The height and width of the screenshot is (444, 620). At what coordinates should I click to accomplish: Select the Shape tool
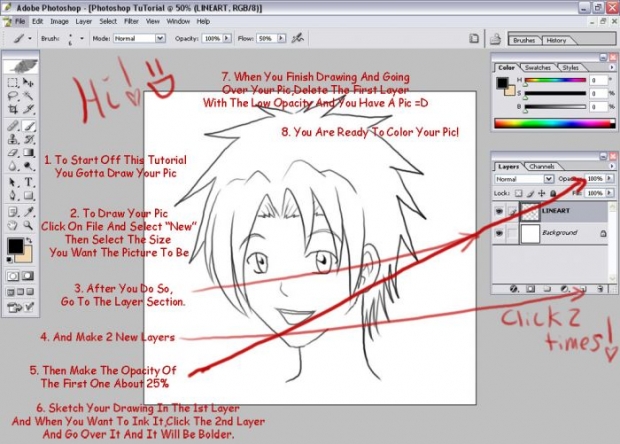tap(28, 196)
